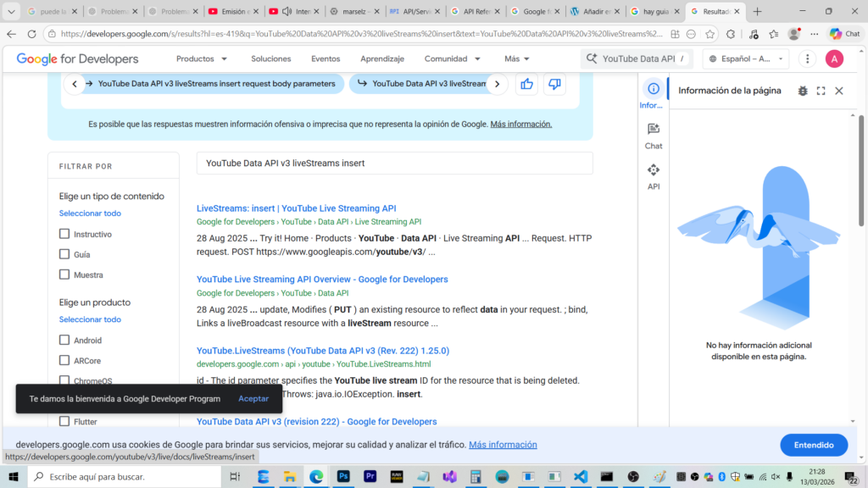This screenshot has height=488, width=868.
Task: Open the Chat panel icon in sidebar
Action: [x=653, y=136]
